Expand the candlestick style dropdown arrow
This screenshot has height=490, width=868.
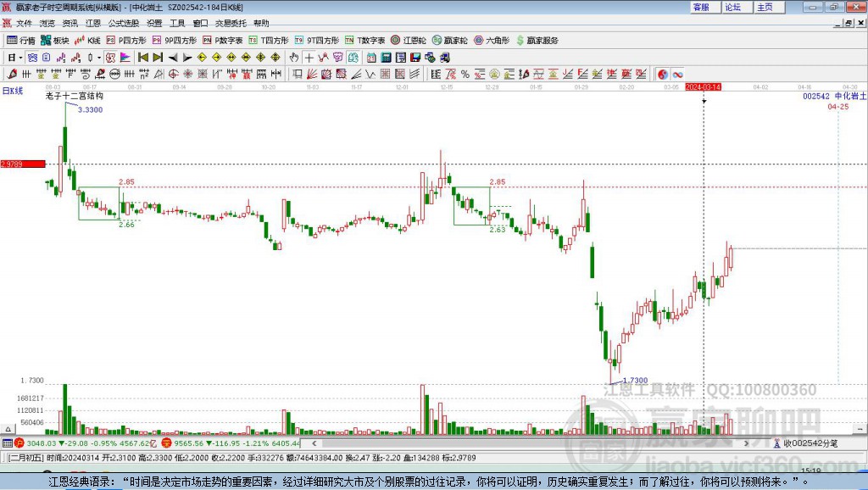click(99, 58)
